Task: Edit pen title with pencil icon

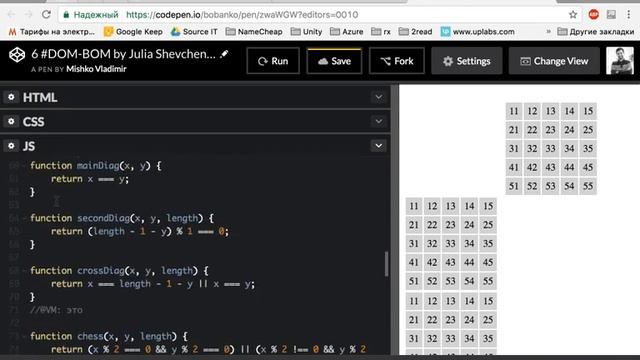Action: 224,54
